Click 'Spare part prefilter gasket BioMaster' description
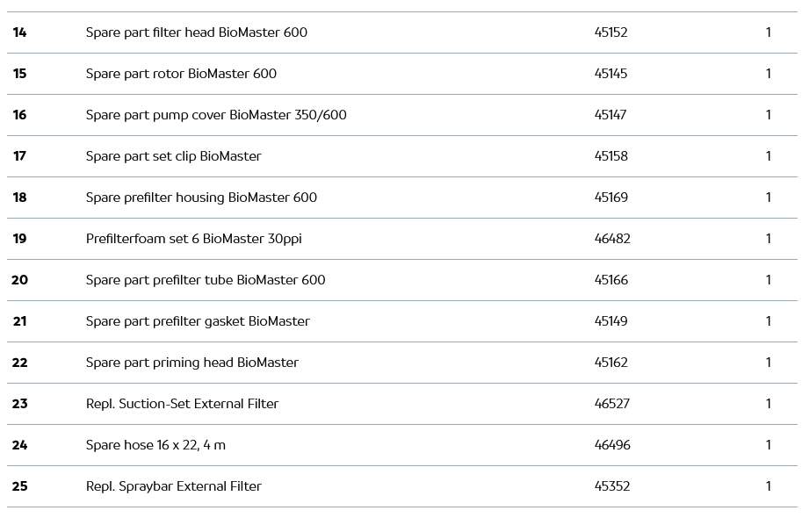The width and height of the screenshot is (809, 532). click(198, 321)
